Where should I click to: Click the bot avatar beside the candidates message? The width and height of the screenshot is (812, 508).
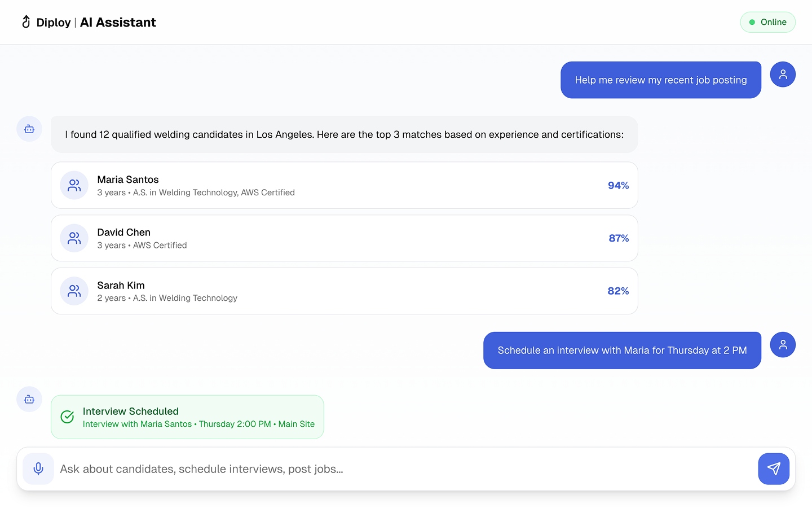tap(29, 129)
